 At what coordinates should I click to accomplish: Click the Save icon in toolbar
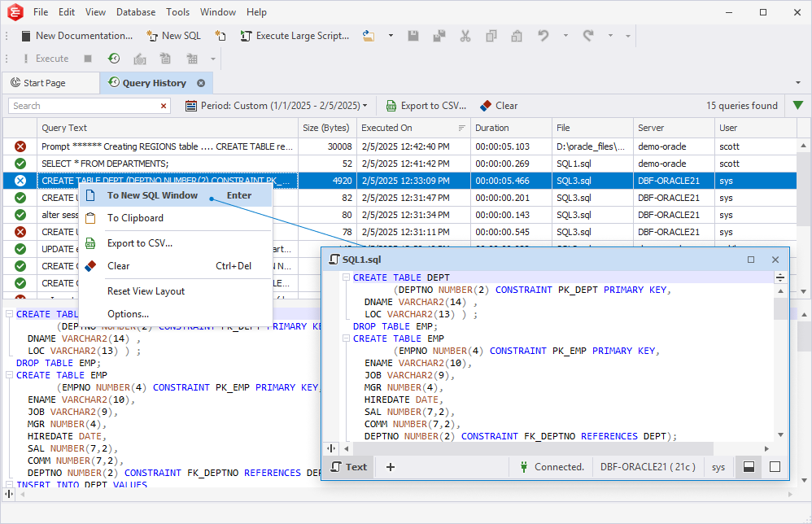(x=413, y=36)
